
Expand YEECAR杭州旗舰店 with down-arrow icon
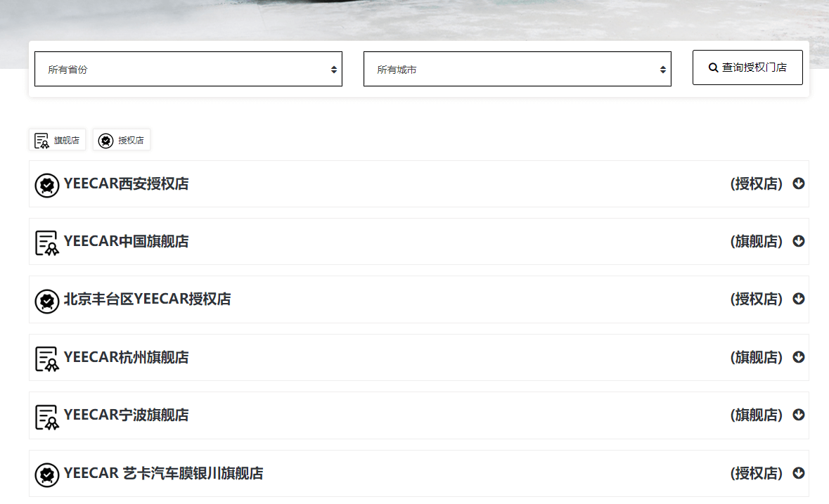(x=798, y=357)
